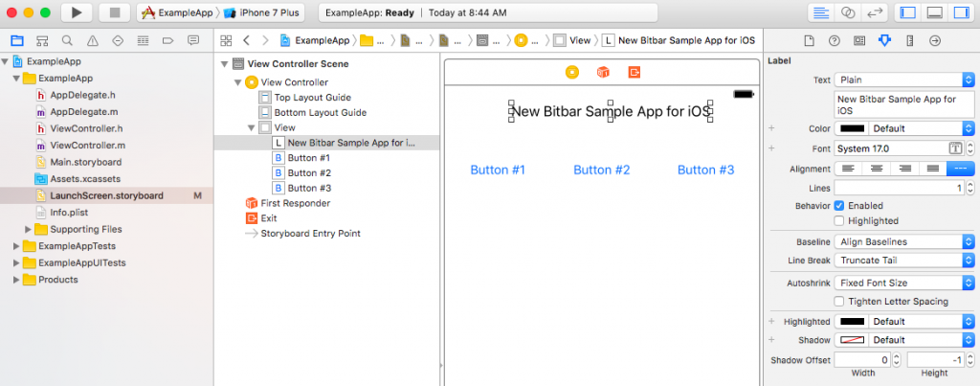Image resolution: width=980 pixels, height=386 pixels.
Task: Stop the running app
Action: 115,12
